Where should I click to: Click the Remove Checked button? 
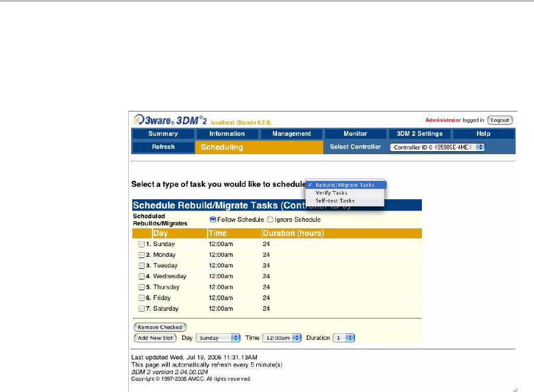point(160,327)
